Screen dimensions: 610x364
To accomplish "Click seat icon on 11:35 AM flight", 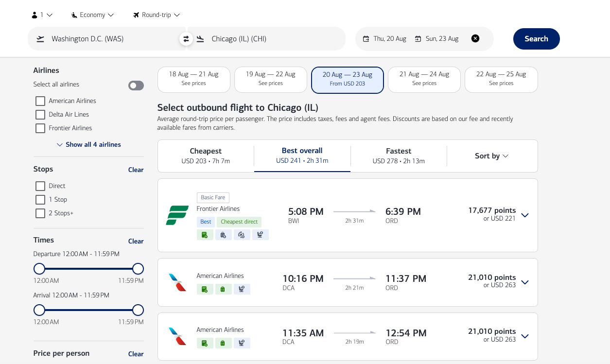I will click(x=242, y=343).
